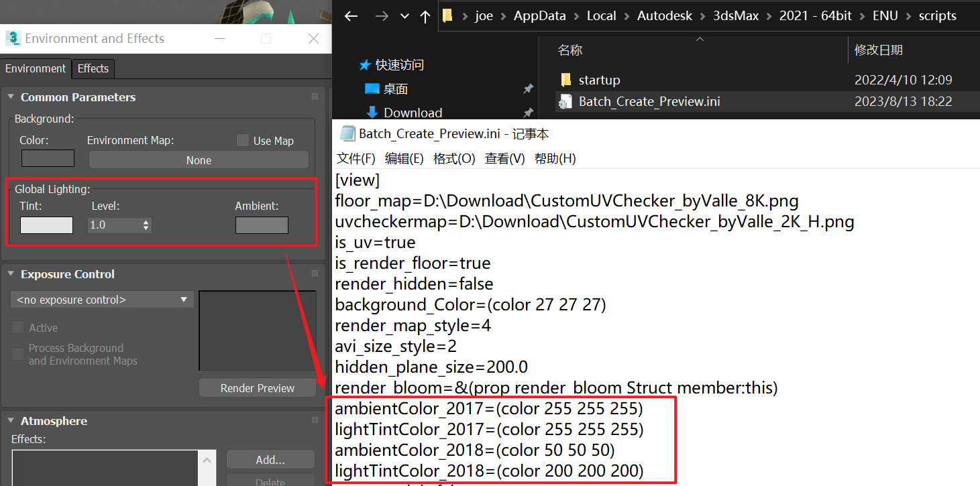Click 'lightTintColor_2018=(color 200 200 200)' line

[489, 471]
